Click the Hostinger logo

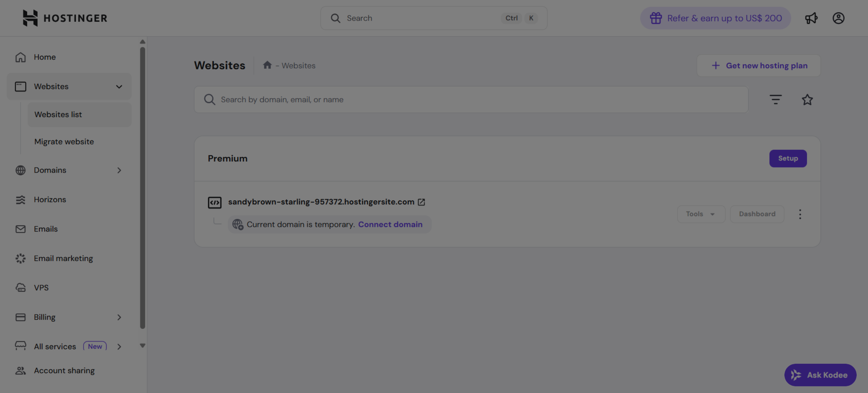pos(65,18)
